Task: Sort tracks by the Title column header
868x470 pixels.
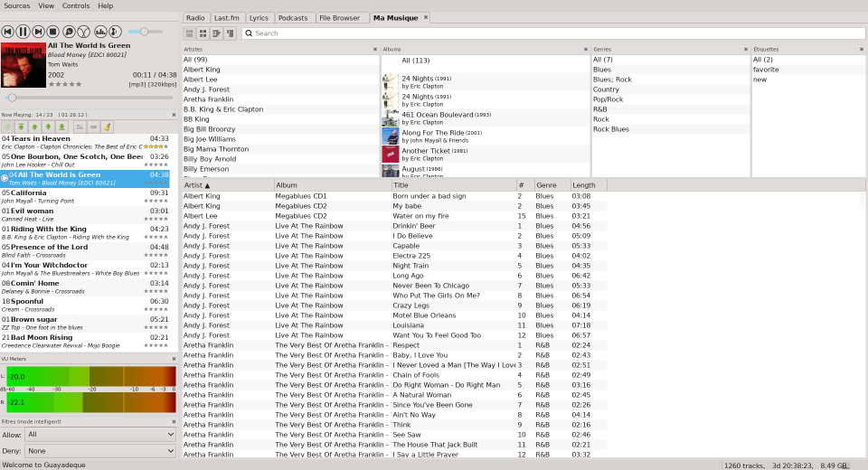Action: coord(454,185)
